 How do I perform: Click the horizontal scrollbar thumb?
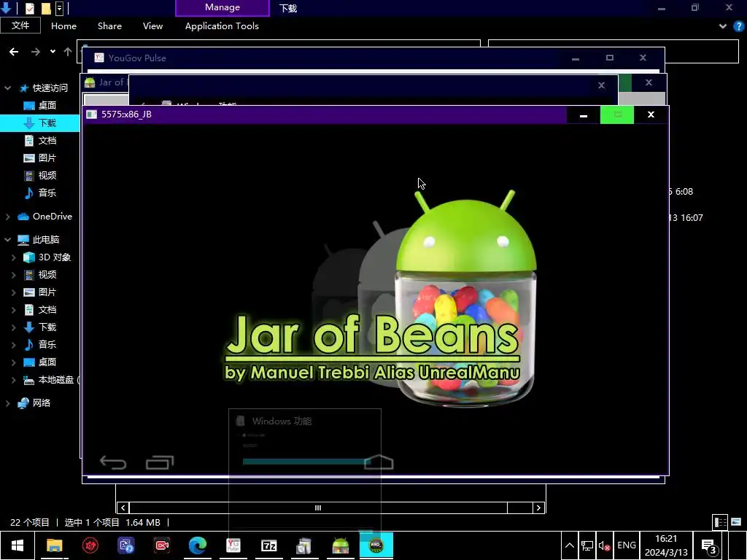pyautogui.click(x=318, y=507)
